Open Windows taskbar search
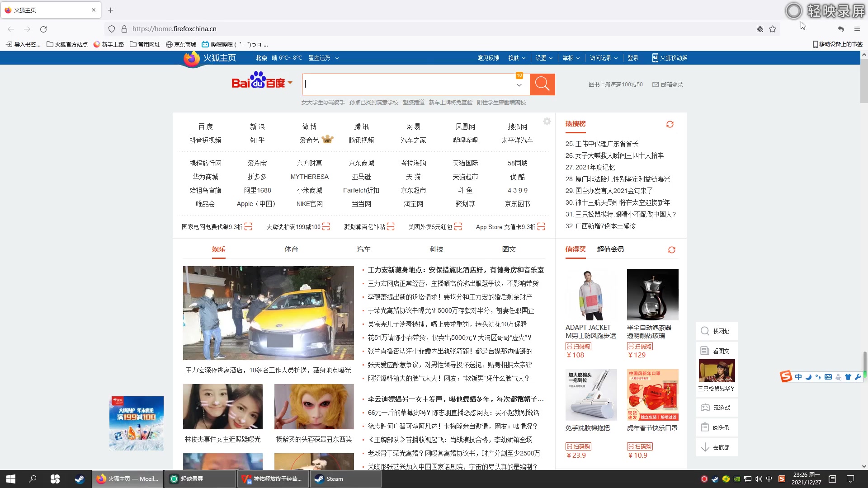Image resolution: width=868 pixels, height=488 pixels. (x=33, y=479)
